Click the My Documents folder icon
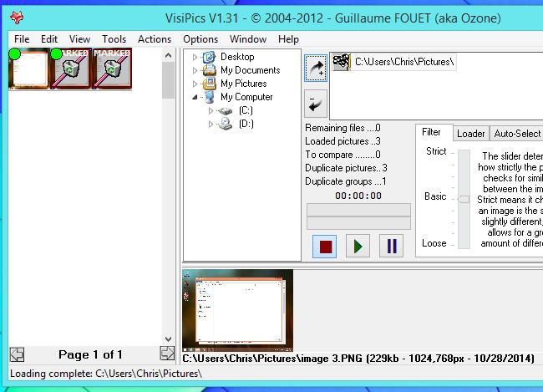 tap(209, 70)
